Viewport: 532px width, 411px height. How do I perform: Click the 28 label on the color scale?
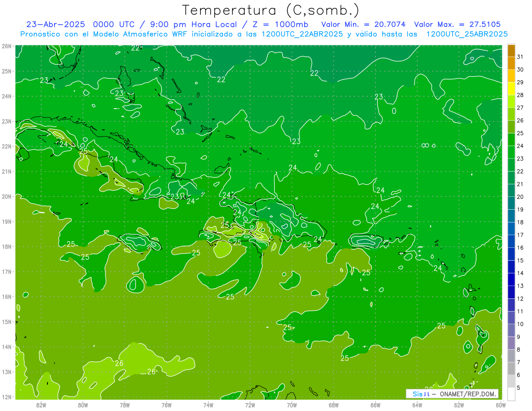click(x=520, y=95)
